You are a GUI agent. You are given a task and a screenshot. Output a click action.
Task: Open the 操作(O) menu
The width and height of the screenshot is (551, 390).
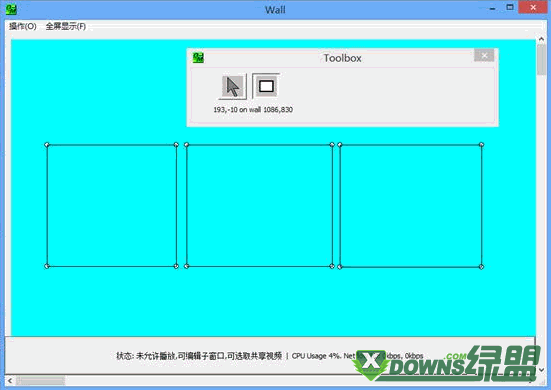[22, 26]
